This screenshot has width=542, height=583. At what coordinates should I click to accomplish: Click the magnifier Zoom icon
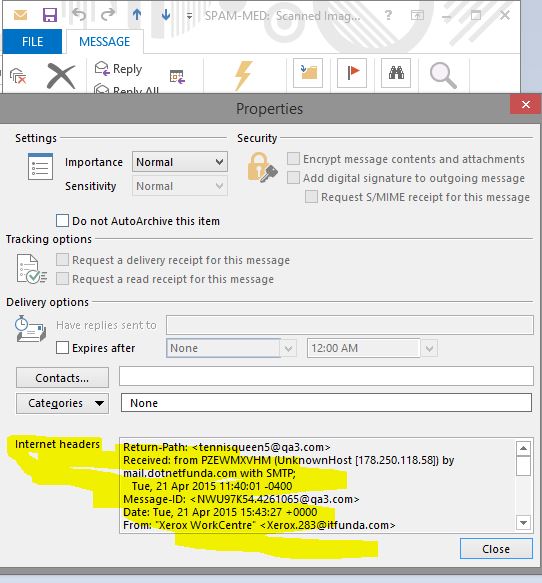tap(443, 75)
